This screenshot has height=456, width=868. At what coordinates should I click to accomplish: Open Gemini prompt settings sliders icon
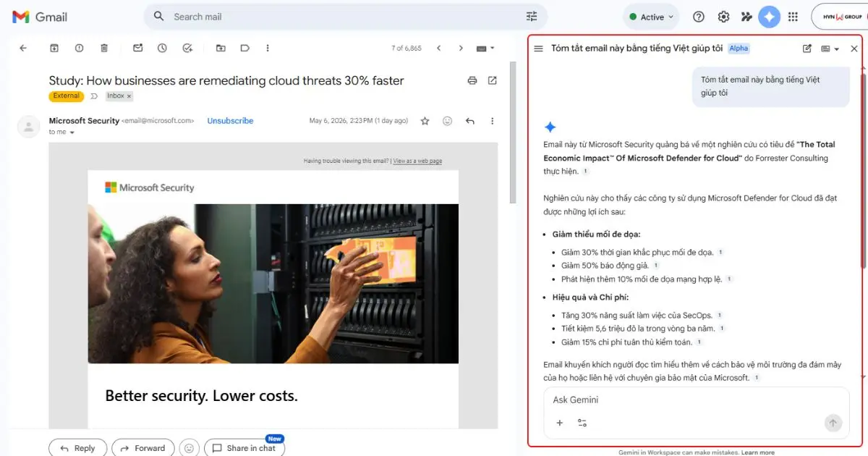coord(582,423)
